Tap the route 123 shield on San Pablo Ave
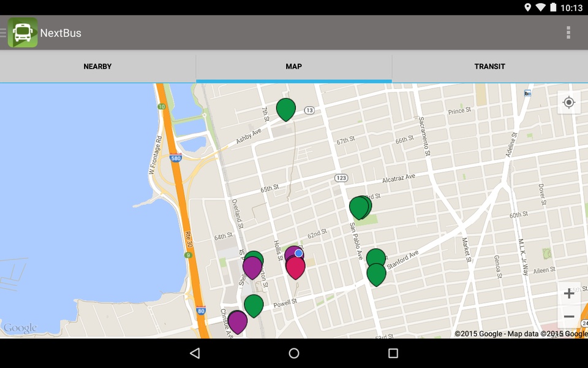The width and height of the screenshot is (588, 368). pyautogui.click(x=341, y=178)
